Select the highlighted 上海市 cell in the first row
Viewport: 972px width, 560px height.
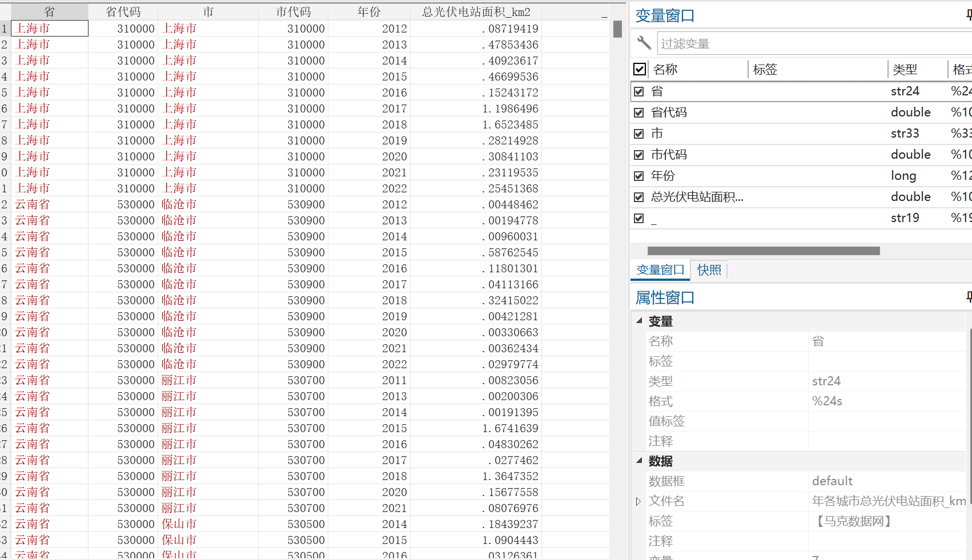pos(50,29)
